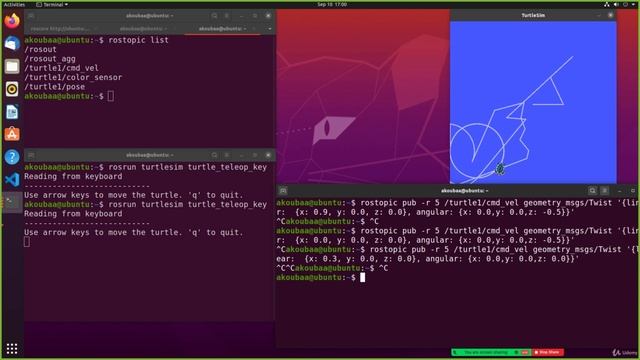Expand the tab list dropdown arrow
This screenshot has width=640, height=360.
[x=270, y=29]
